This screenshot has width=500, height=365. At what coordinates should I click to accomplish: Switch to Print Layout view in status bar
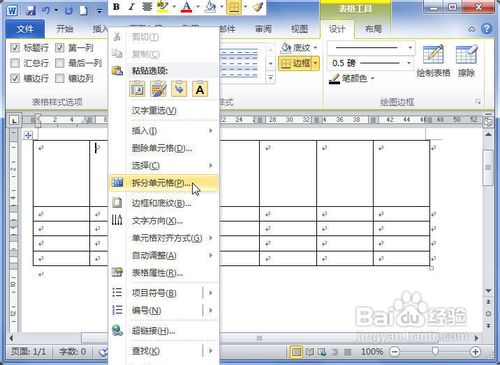[296, 352]
